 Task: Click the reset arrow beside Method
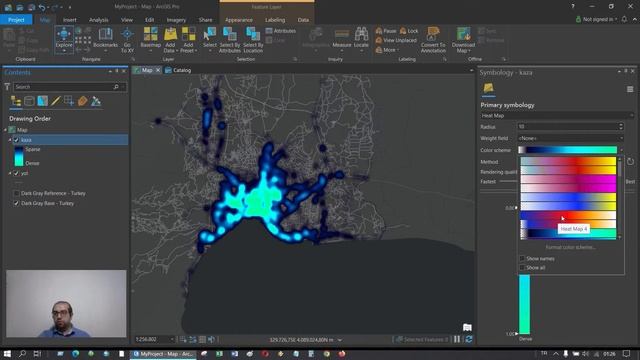(x=630, y=162)
